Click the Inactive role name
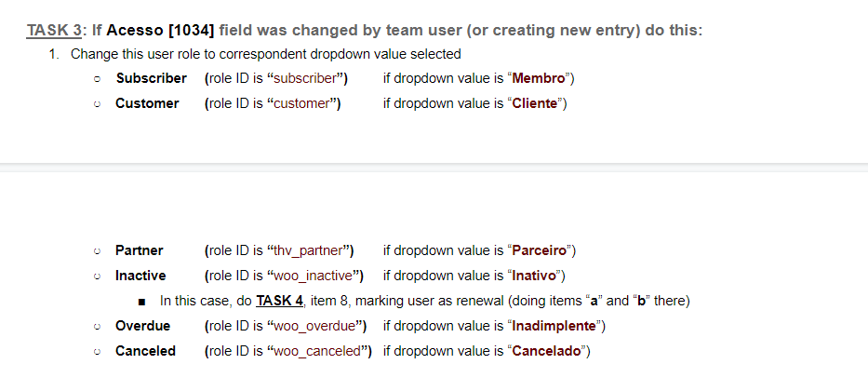The image size is (868, 391). point(140,276)
